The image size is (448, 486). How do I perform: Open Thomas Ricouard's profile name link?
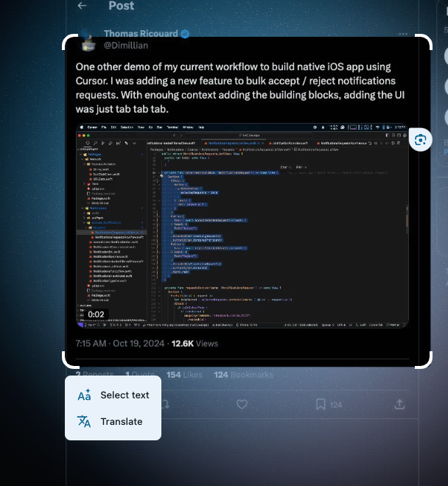(x=141, y=33)
